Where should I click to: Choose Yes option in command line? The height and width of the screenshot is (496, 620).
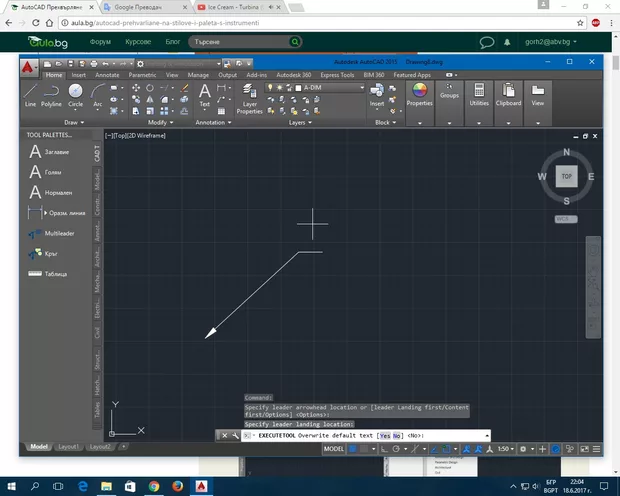click(x=384, y=436)
